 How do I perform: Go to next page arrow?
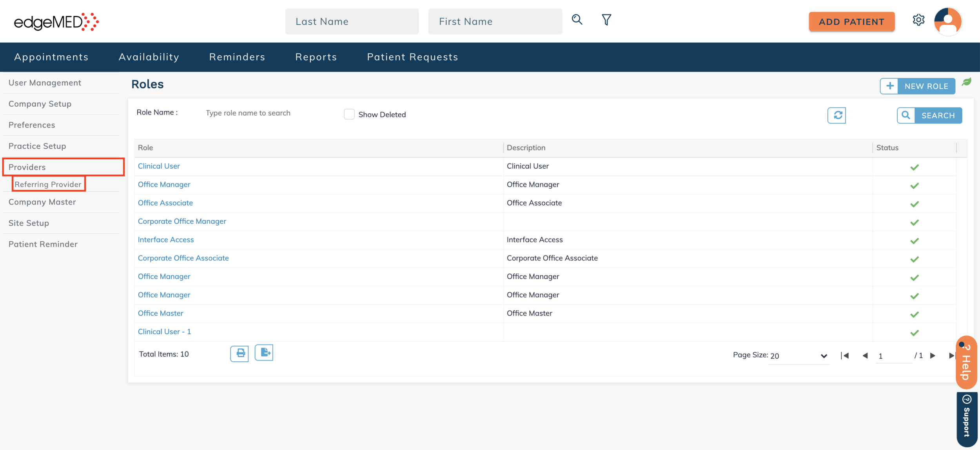pyautogui.click(x=933, y=355)
